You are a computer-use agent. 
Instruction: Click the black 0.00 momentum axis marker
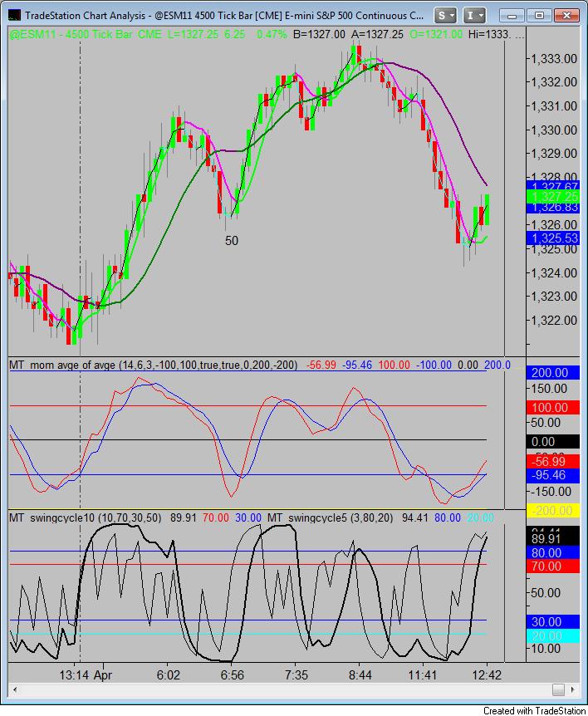coord(553,442)
